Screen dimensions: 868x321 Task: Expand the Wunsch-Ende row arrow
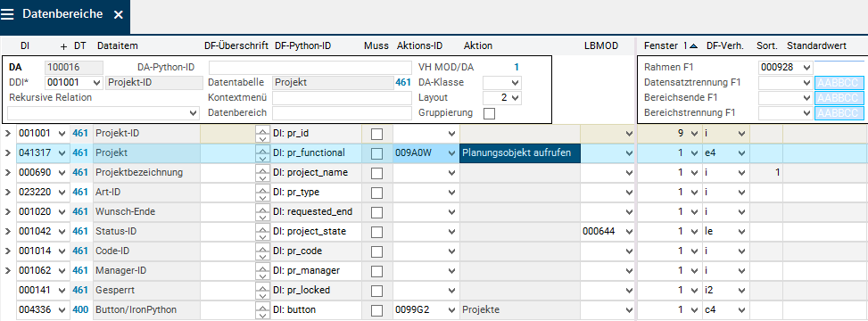coord(8,212)
